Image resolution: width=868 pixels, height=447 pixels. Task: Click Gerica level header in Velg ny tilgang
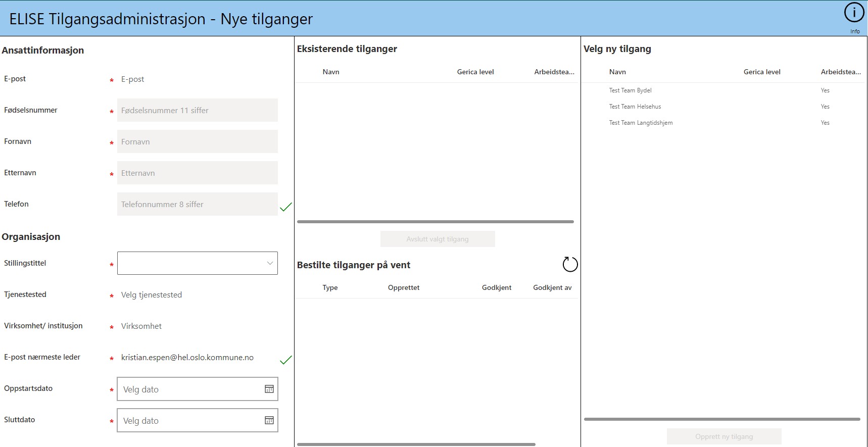click(762, 72)
